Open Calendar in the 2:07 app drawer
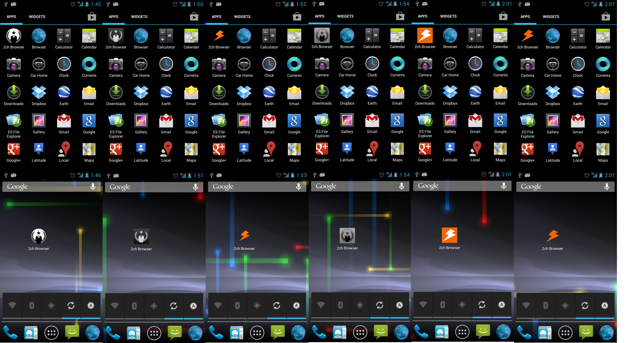Screen dimensions: 644x343 pos(603,38)
